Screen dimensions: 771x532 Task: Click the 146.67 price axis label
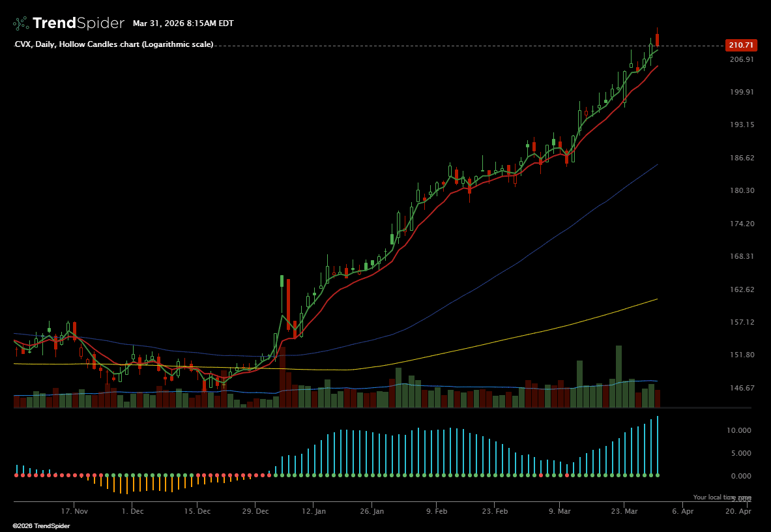pyautogui.click(x=742, y=388)
